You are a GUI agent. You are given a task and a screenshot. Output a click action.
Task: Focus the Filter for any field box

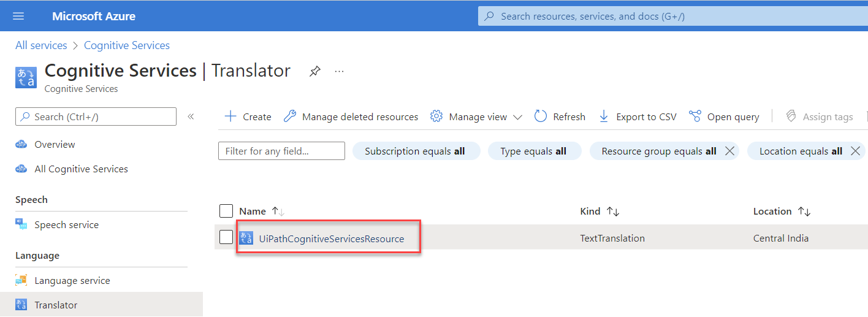(x=281, y=151)
